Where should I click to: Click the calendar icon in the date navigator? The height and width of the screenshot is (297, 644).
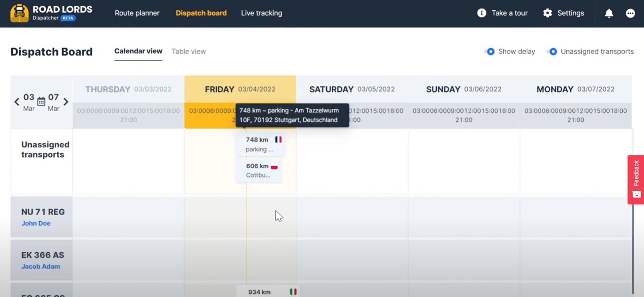click(41, 101)
